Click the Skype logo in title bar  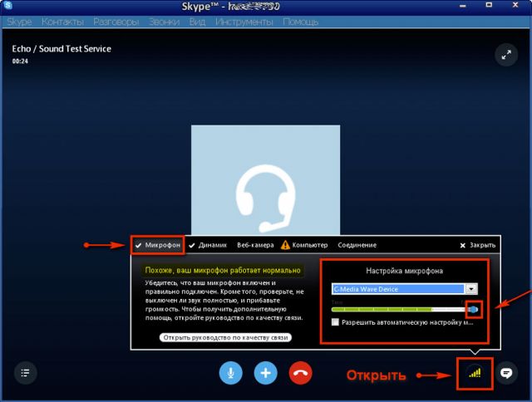[x=7, y=5]
